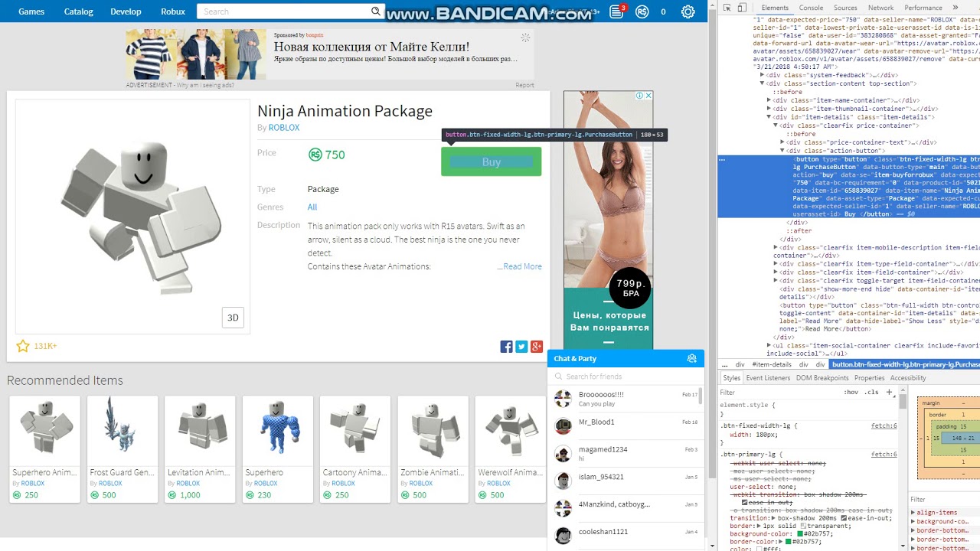Expand align-items computed property
The width and height of the screenshot is (980, 551).
[x=913, y=513]
